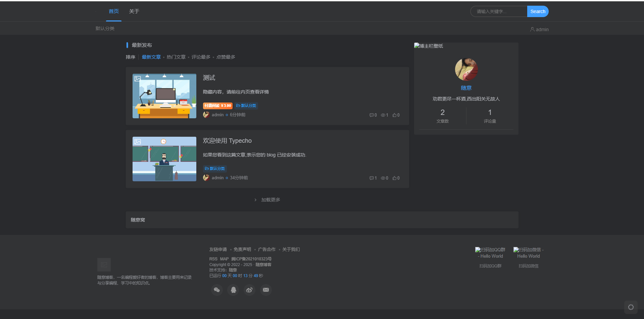644x319 pixels.
Task: Open the QQ penguin icon in footer
Action: coord(233,290)
